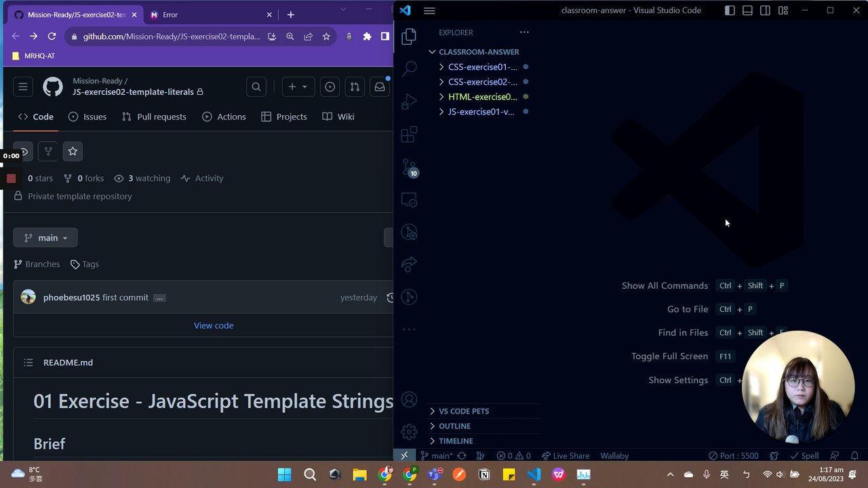Switch to the Pull requests repository tab
Image resolution: width=868 pixels, height=488 pixels.
click(154, 117)
